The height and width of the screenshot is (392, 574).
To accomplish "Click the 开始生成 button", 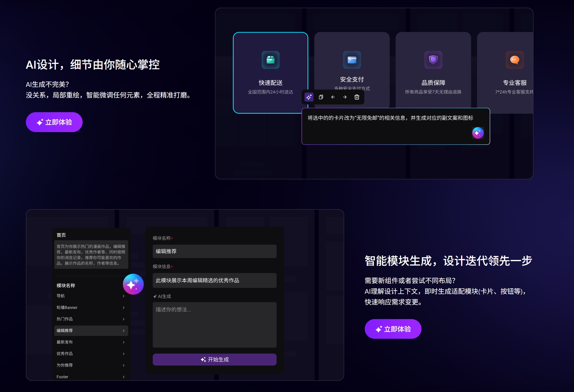I will coord(214,359).
